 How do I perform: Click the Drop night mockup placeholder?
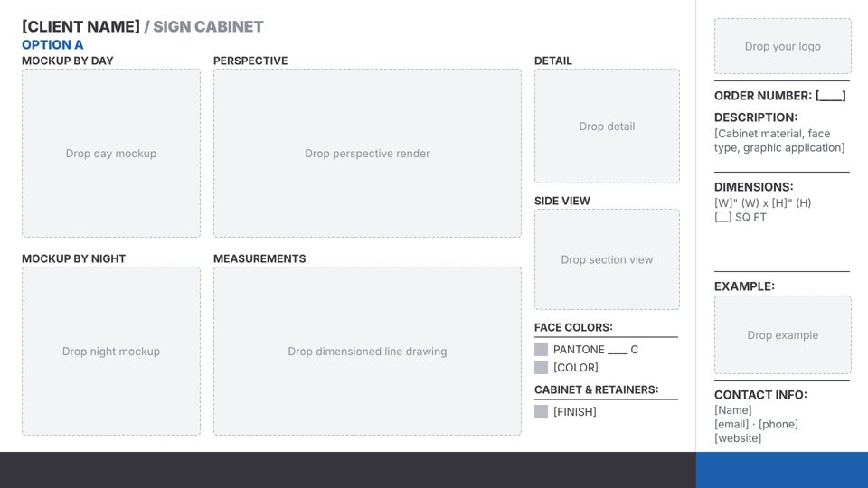(x=111, y=352)
